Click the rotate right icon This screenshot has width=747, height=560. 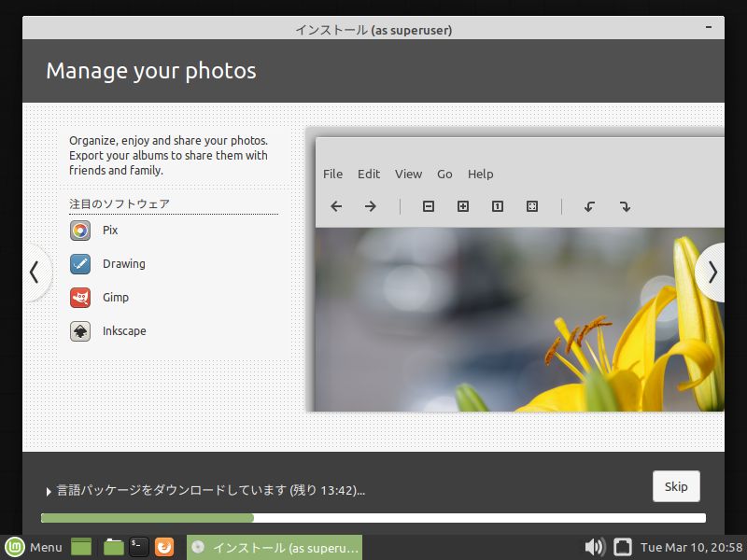tap(625, 206)
